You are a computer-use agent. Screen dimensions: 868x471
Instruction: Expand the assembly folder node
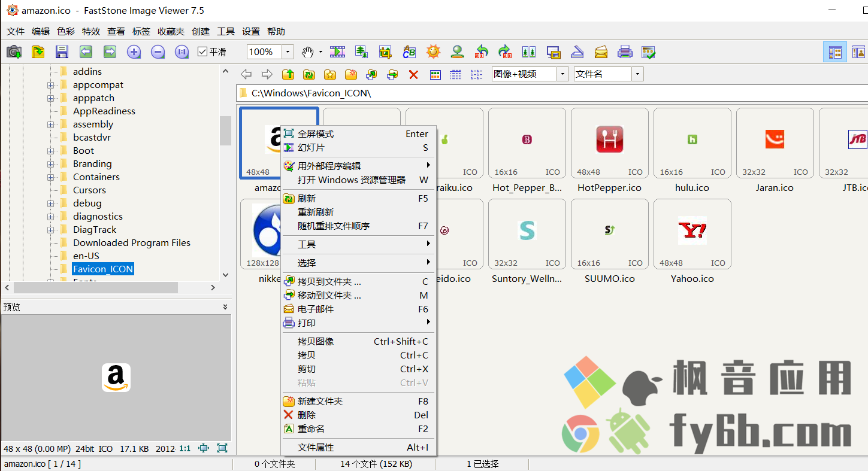[x=51, y=124]
